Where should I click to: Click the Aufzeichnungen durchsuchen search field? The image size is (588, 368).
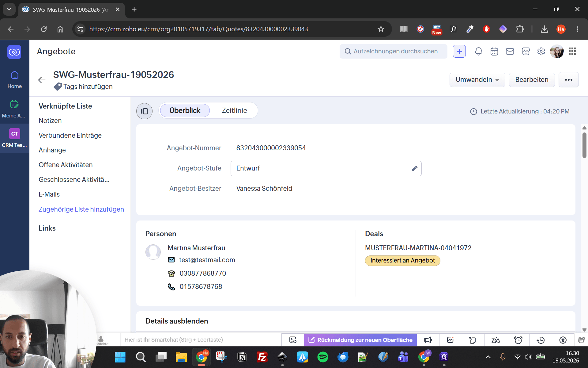coord(393,52)
